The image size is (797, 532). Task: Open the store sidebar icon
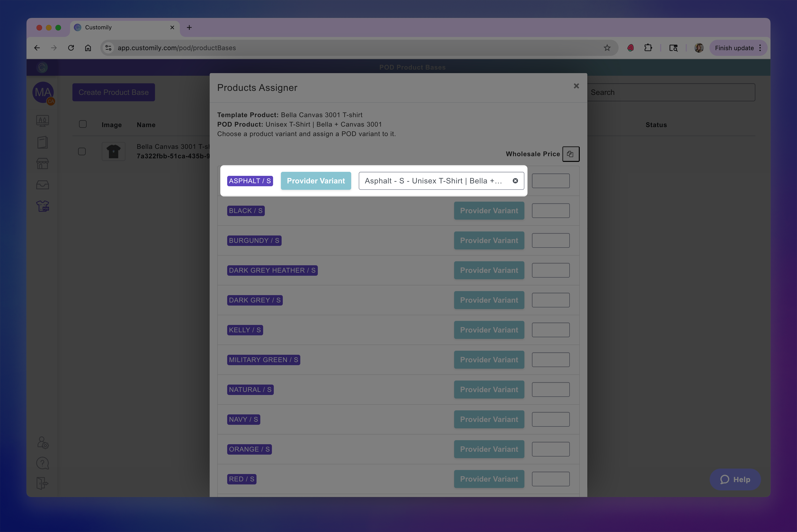(x=43, y=164)
